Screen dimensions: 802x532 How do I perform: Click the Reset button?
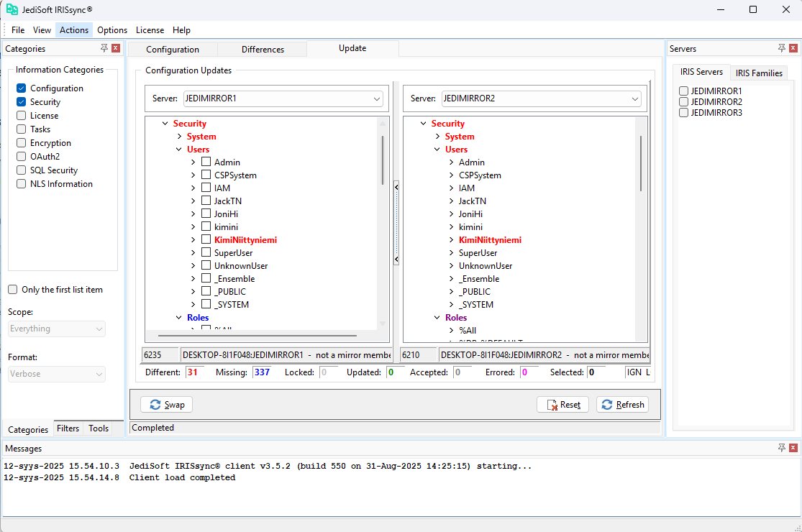[562, 405]
